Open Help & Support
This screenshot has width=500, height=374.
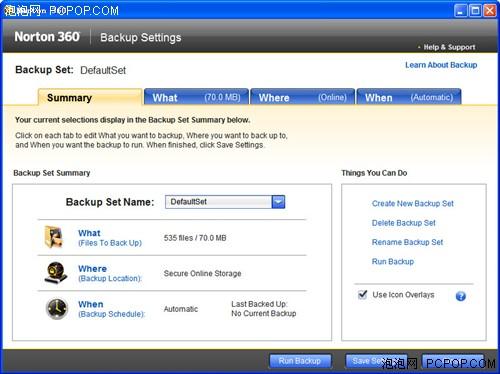pyautogui.click(x=449, y=47)
